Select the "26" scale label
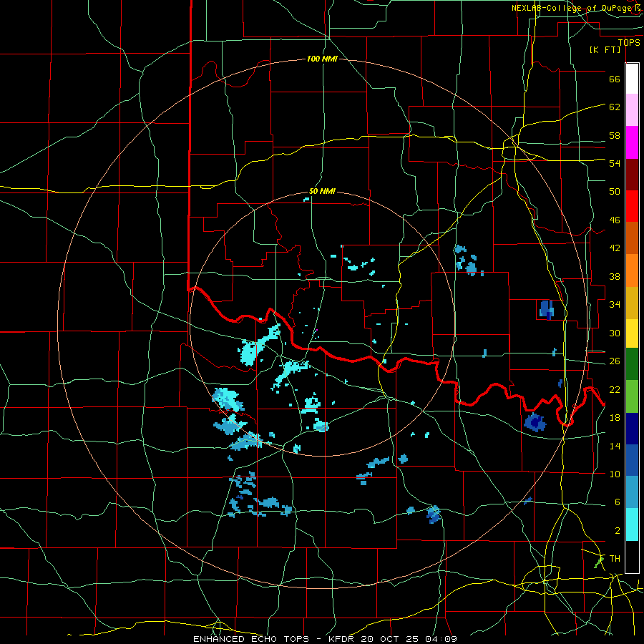Viewport: 644px width, 644px height. pos(615,361)
